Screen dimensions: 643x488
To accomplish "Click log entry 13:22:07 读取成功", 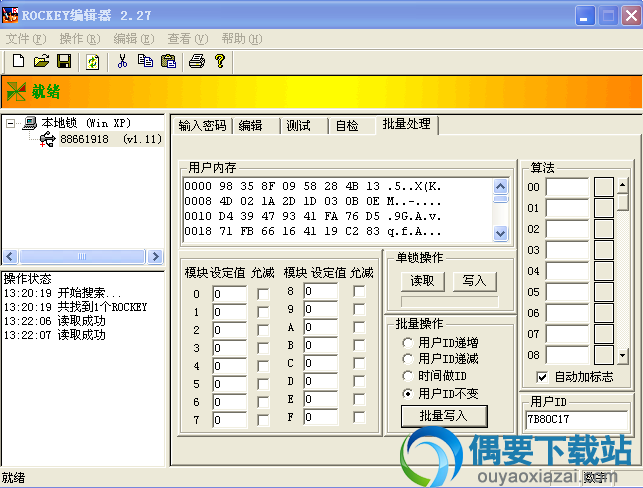I will [55, 335].
